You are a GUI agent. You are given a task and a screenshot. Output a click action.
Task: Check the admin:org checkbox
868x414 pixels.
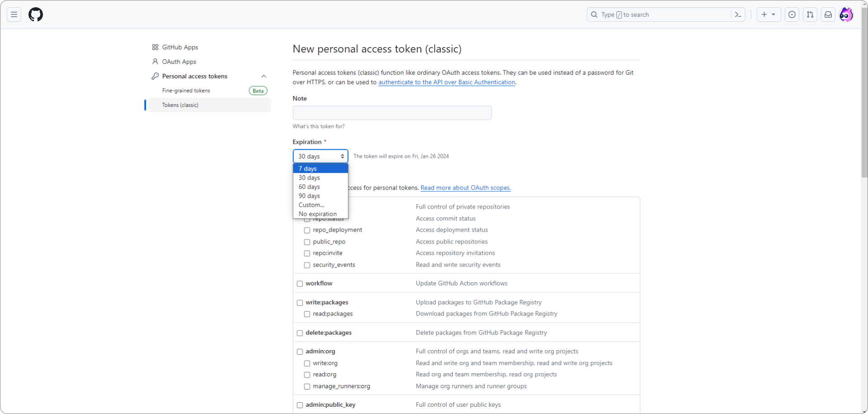coord(300,352)
